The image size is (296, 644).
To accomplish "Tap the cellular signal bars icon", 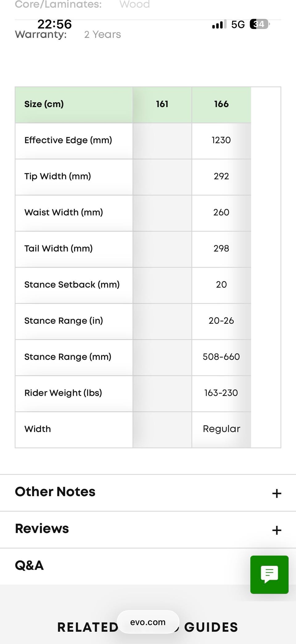I will coord(219,24).
